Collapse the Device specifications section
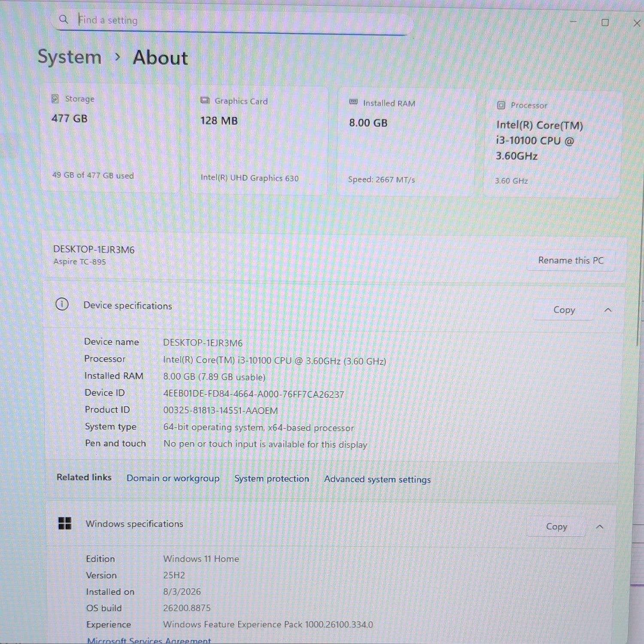 click(x=608, y=310)
